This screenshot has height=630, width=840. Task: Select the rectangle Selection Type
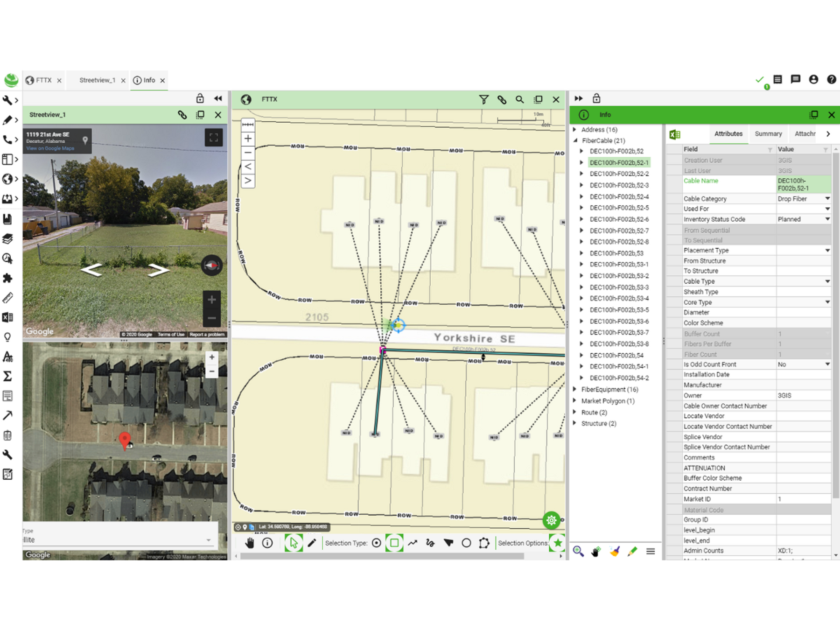[x=394, y=543]
